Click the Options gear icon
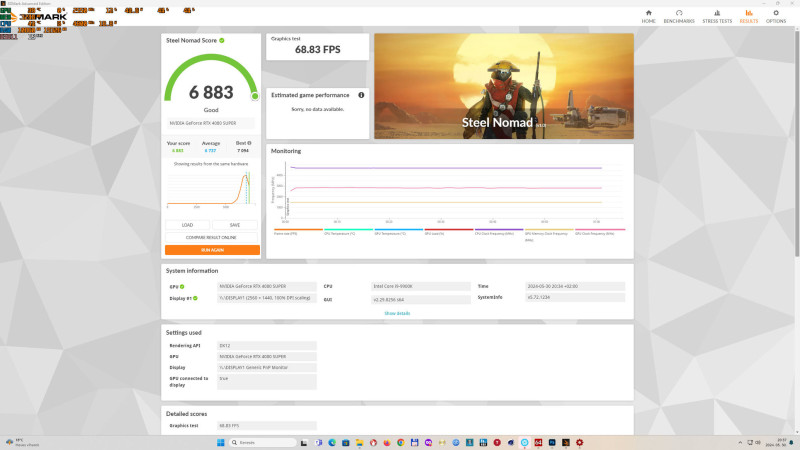Screen dimensions: 800x450 pos(776,13)
